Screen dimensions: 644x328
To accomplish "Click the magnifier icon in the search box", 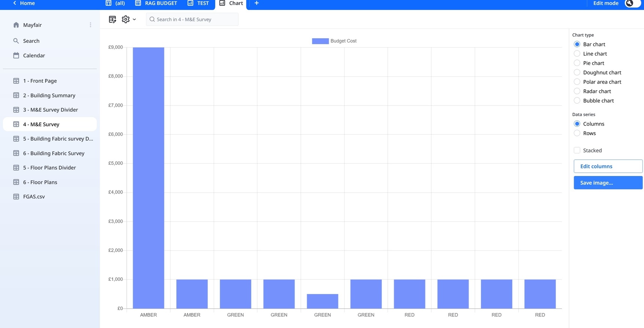I will [152, 19].
